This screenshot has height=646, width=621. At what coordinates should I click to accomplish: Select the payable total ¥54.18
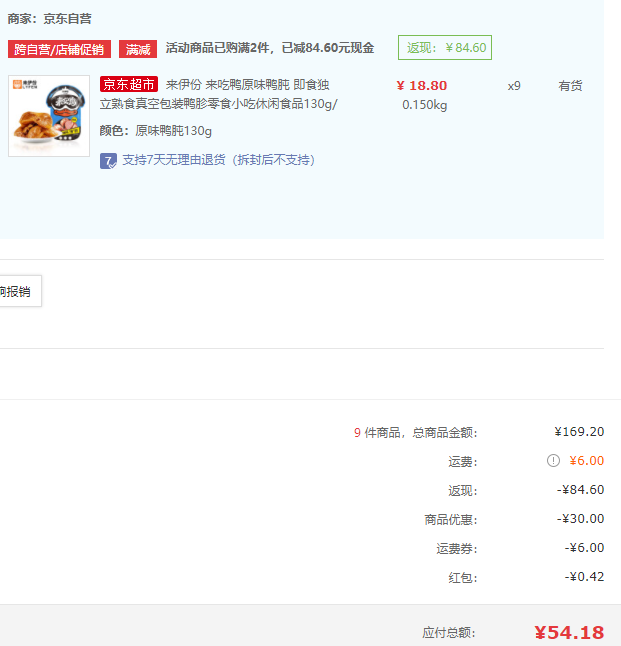pos(569,632)
